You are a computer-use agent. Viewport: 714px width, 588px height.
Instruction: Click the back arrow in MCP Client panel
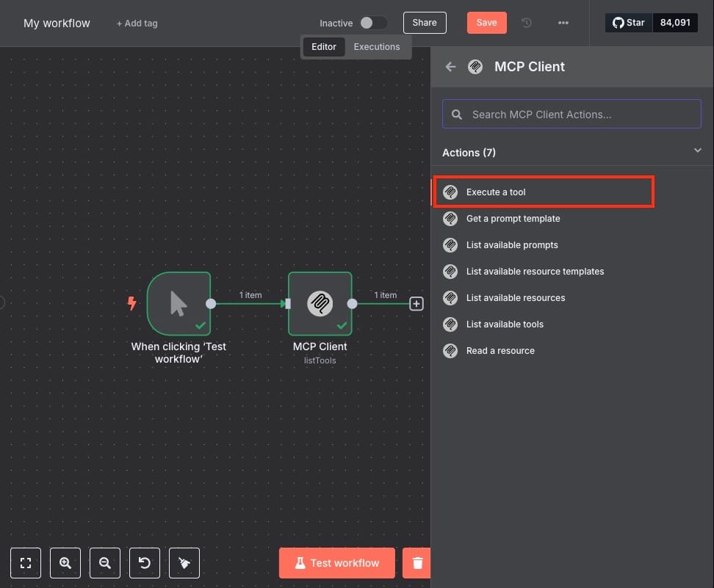pyautogui.click(x=450, y=67)
